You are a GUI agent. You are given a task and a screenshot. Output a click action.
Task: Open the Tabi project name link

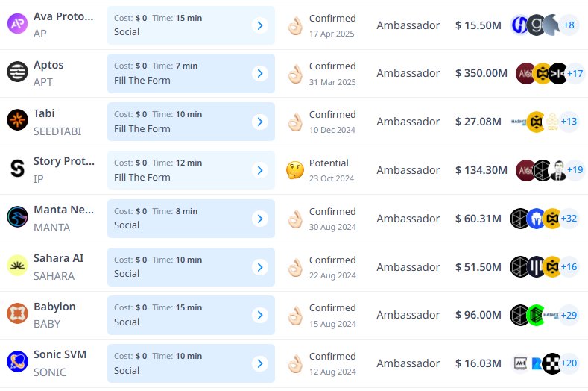coord(44,113)
